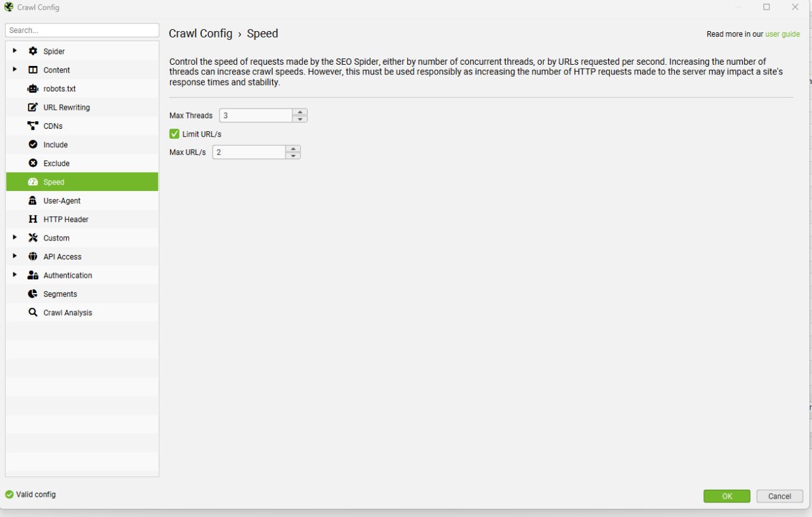Viewport: 812px width, 517px height.
Task: Increase Max Threads with the up arrow
Action: (300, 112)
